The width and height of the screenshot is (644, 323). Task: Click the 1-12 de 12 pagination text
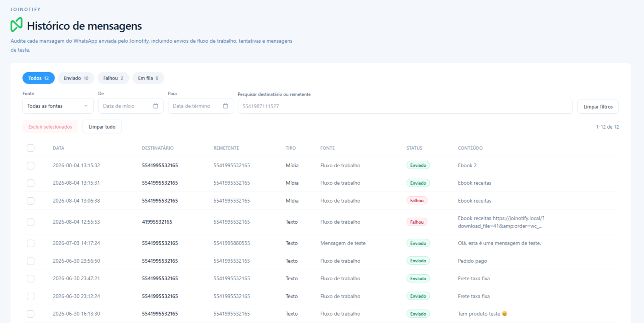pyautogui.click(x=607, y=127)
